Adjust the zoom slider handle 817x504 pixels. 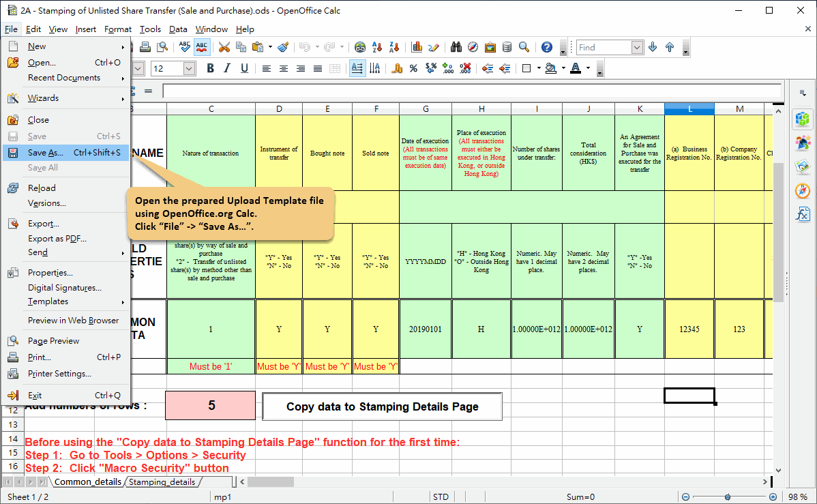click(728, 497)
